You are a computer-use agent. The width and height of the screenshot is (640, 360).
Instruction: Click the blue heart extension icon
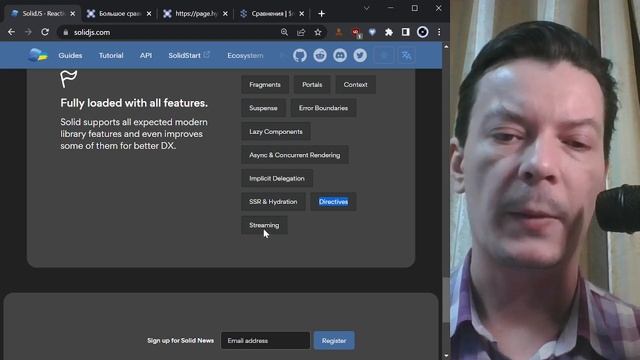point(372,32)
